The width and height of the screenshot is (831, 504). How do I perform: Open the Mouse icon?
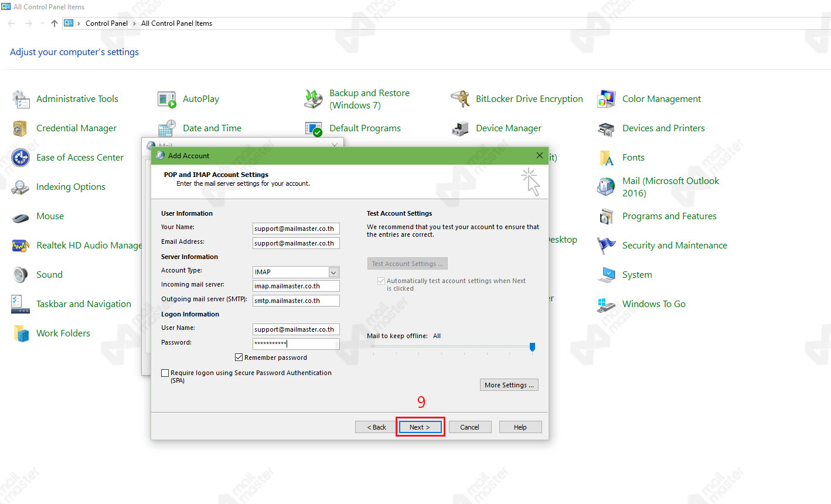pos(21,216)
